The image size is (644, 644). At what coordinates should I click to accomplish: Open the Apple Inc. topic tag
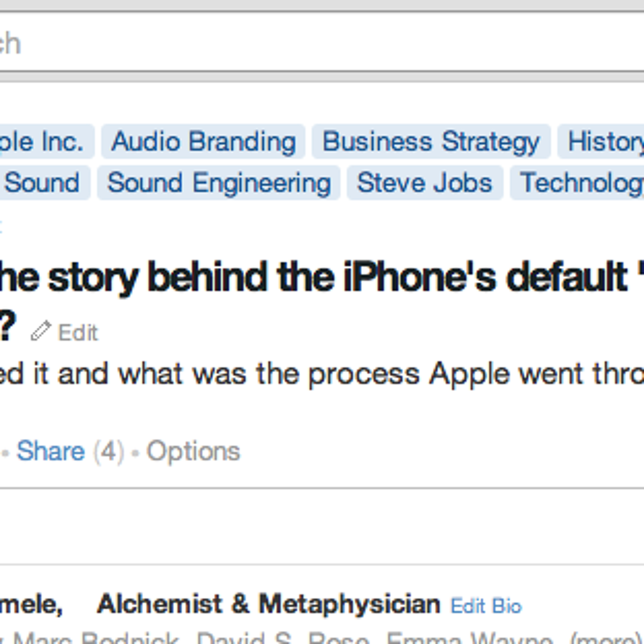point(47,142)
